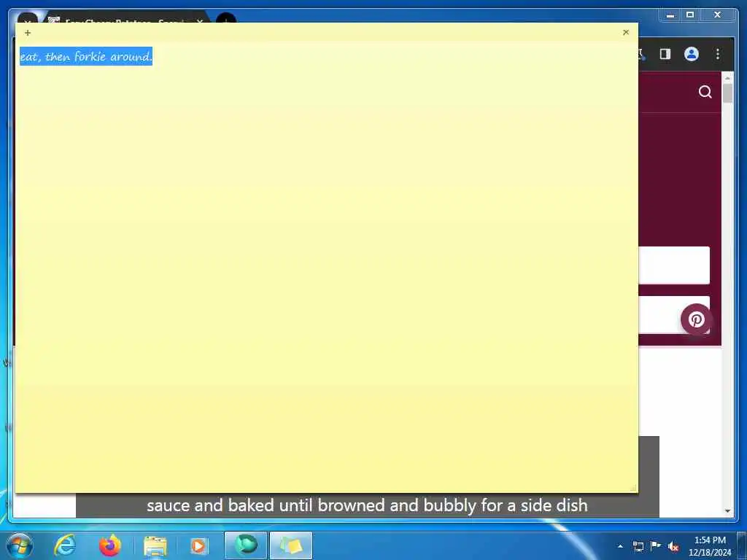Click the website search magnifier icon
This screenshot has height=560, width=747.
[x=705, y=92]
